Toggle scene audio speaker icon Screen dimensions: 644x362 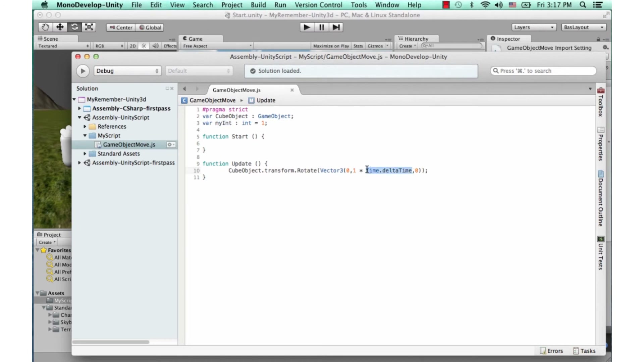(155, 46)
